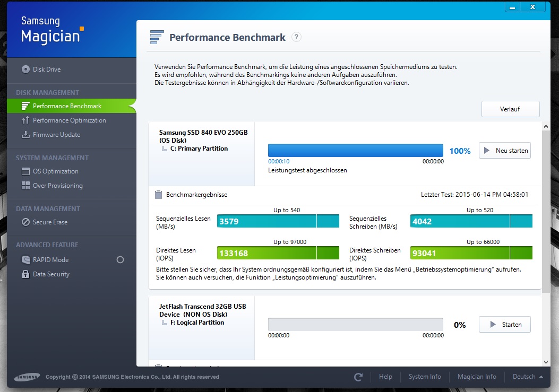Click the F: Logical Partition text
The width and height of the screenshot is (559, 392).
(x=197, y=322)
